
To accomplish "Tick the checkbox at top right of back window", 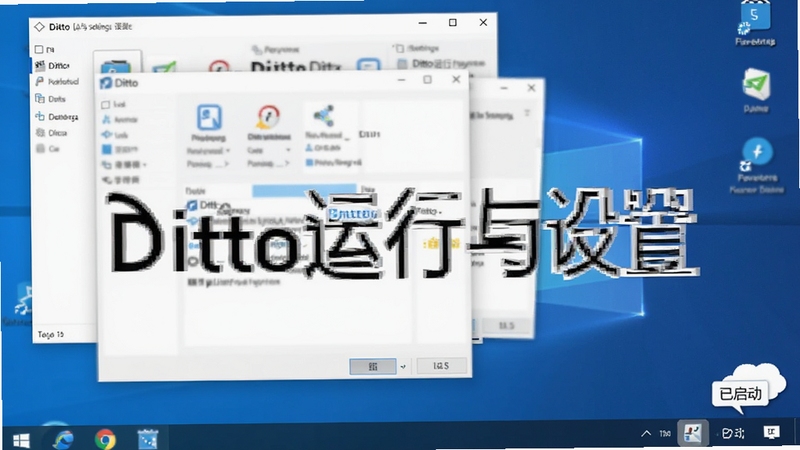I will [400, 48].
